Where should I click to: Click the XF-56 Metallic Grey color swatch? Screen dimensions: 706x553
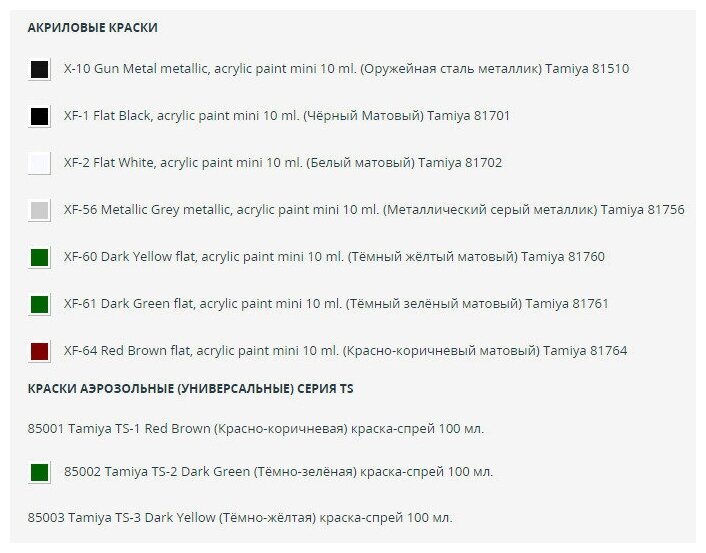[39, 210]
